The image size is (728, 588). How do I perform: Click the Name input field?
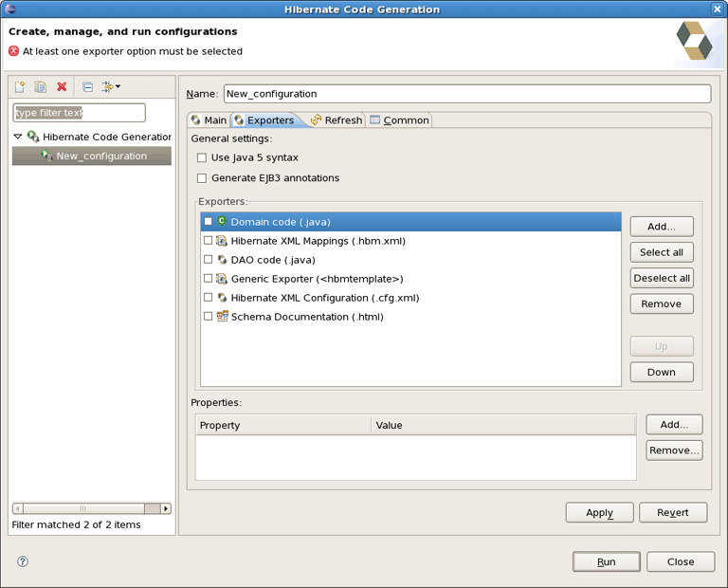[466, 94]
